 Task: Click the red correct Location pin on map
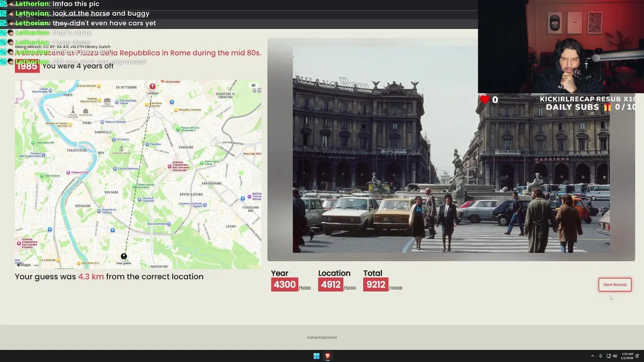152,86
